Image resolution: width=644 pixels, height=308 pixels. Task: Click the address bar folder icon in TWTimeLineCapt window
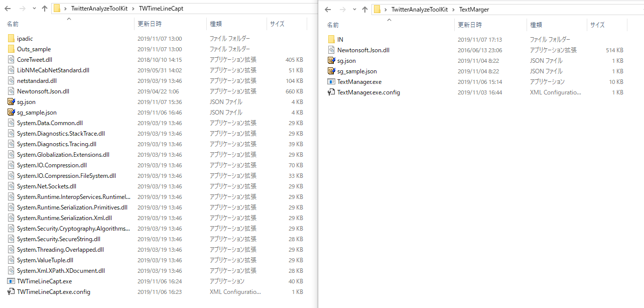[x=57, y=9]
